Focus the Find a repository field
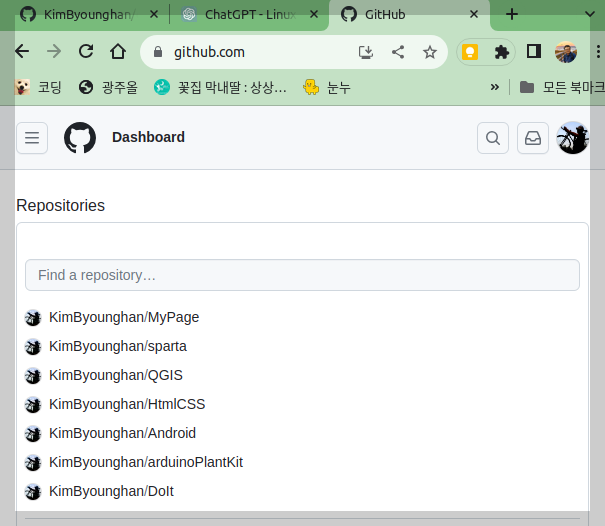 (x=302, y=275)
